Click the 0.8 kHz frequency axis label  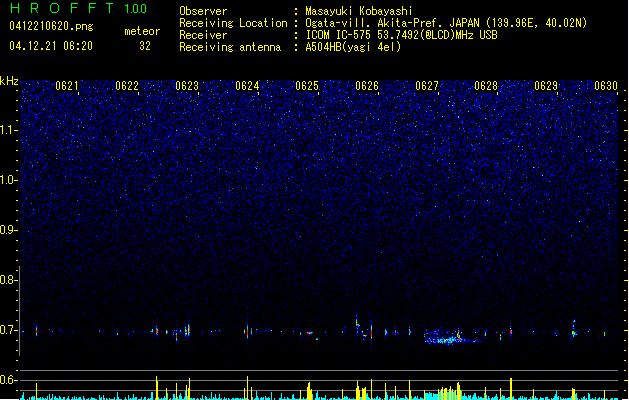click(8, 280)
